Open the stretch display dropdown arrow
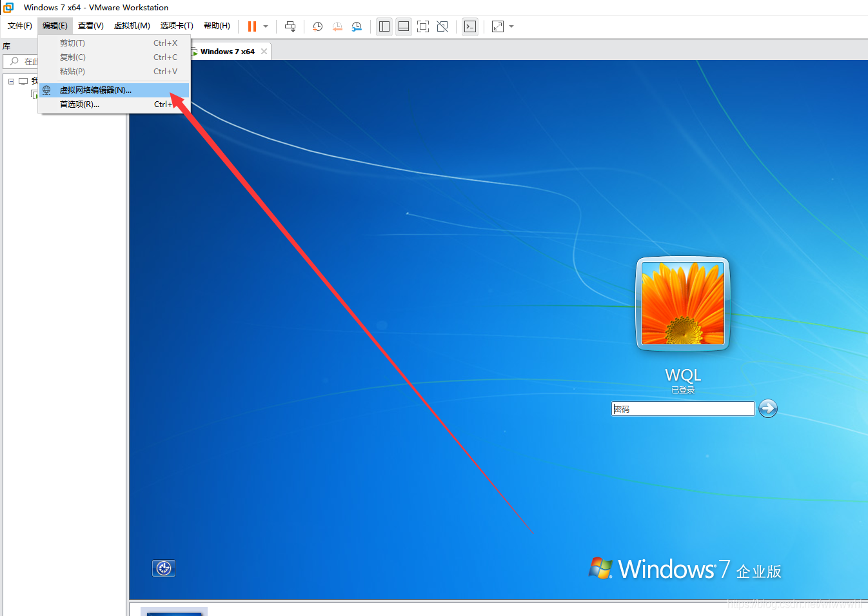 pos(511,26)
